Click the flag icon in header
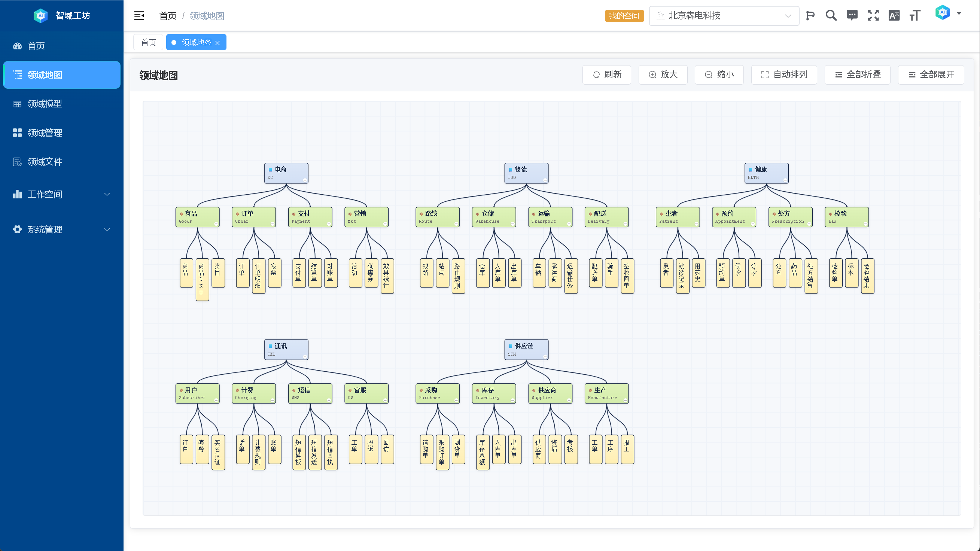 [x=810, y=16]
